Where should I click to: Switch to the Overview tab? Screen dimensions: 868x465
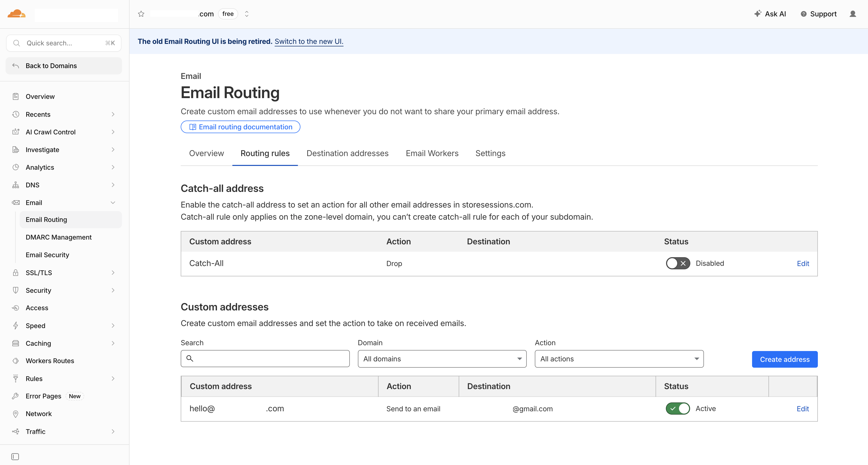click(207, 153)
